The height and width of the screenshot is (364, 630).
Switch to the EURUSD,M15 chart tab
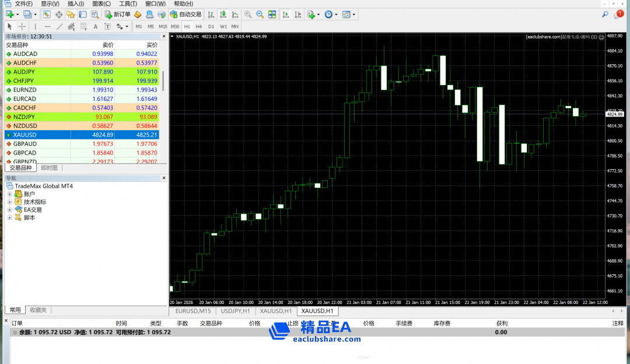point(191,311)
